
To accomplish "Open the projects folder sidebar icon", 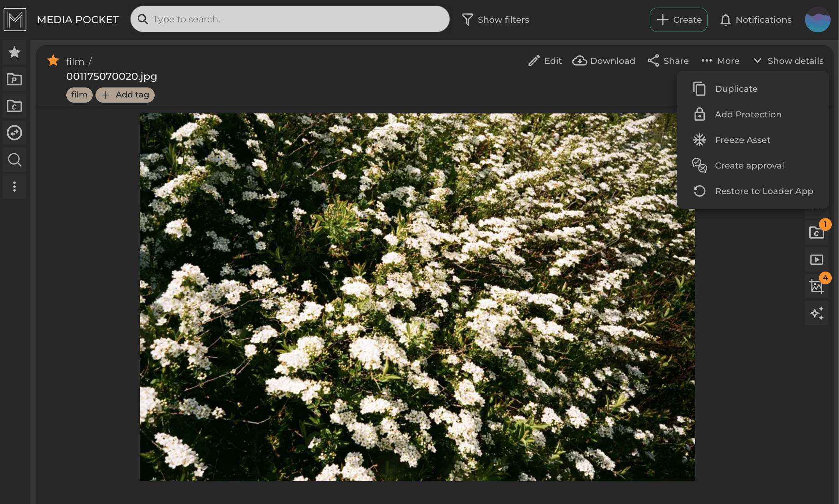I will (x=14, y=79).
